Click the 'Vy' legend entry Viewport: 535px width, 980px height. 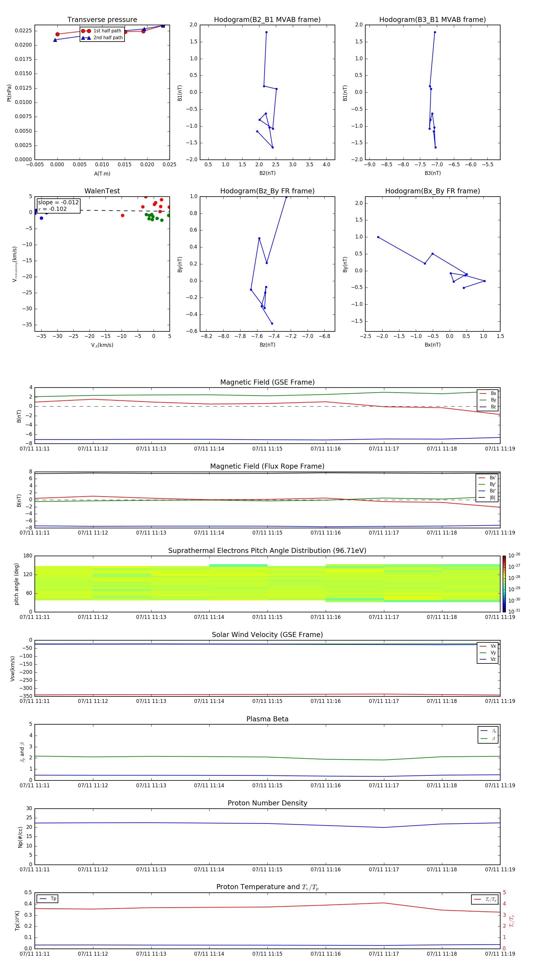488,653
